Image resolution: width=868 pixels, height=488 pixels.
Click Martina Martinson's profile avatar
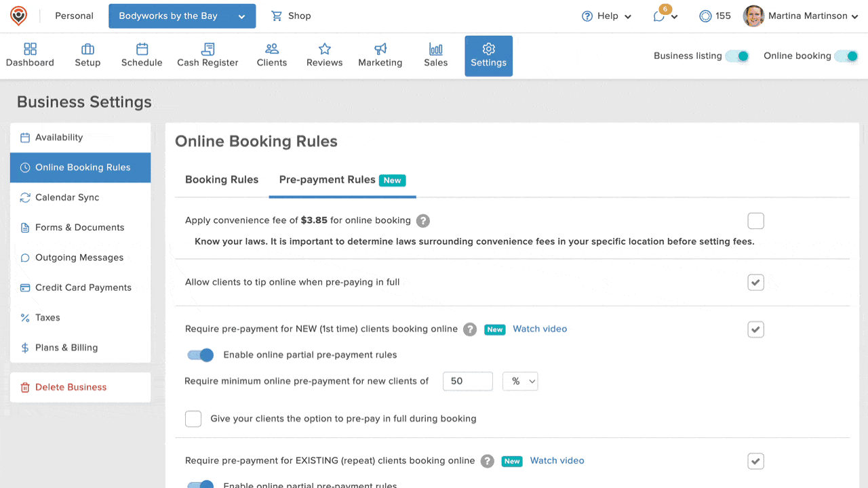point(753,16)
